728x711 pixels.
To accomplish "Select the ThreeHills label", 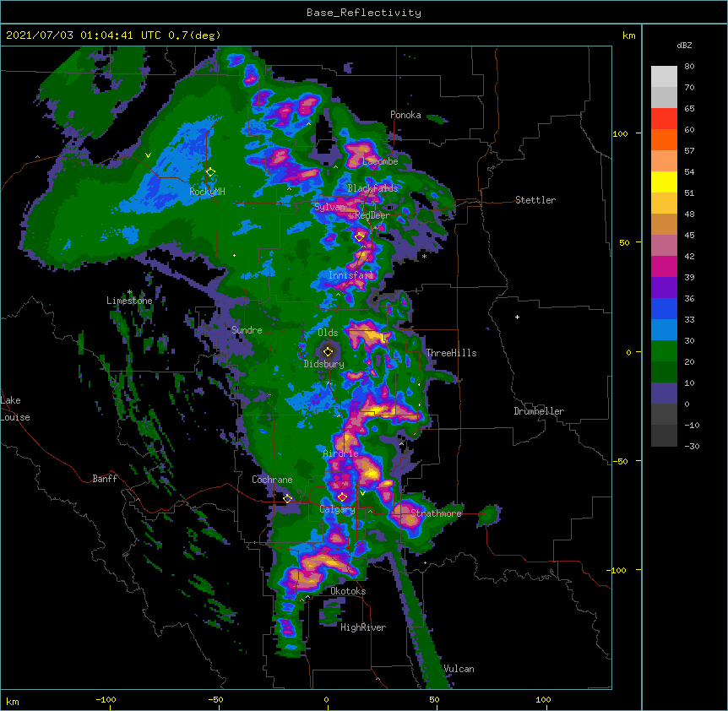I will (451, 353).
